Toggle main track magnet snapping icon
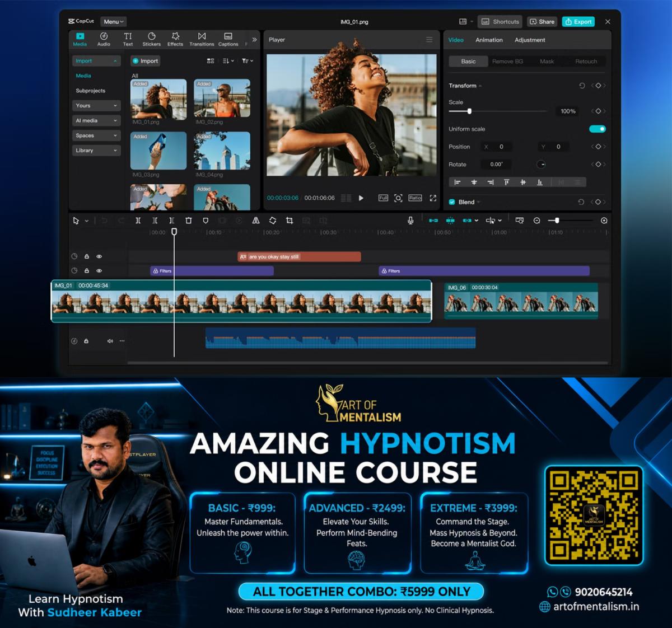The height and width of the screenshot is (628, 672). tap(433, 221)
